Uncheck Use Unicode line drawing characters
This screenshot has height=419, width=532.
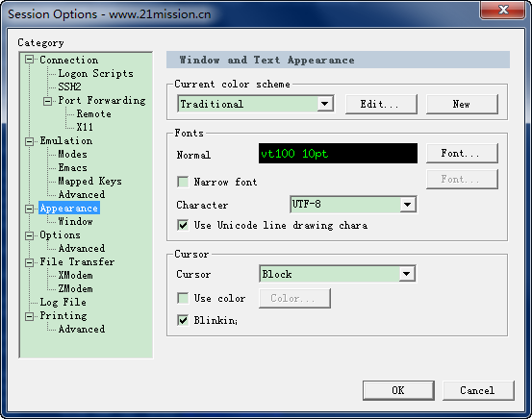183,225
